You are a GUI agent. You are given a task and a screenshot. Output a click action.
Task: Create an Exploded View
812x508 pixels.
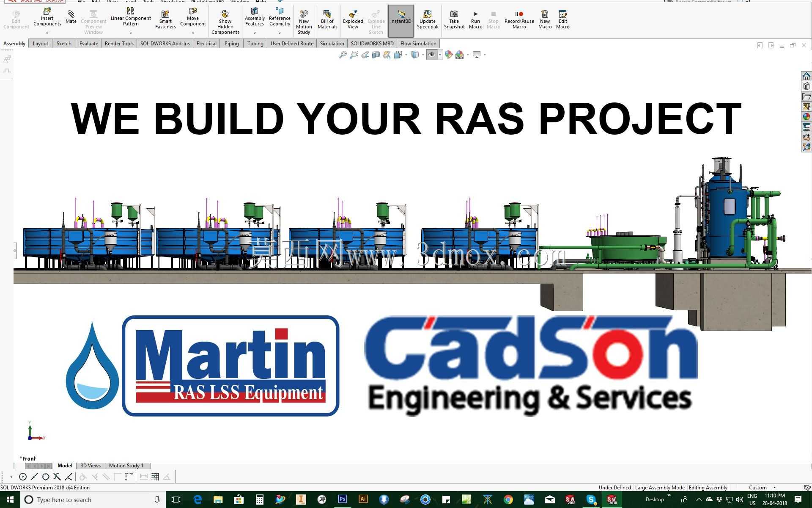(353, 20)
